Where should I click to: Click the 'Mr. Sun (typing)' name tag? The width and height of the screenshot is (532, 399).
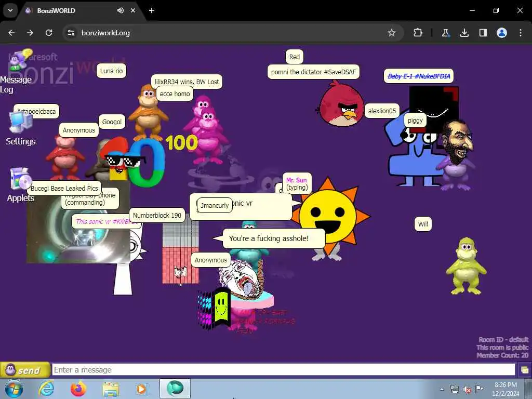pyautogui.click(x=297, y=183)
